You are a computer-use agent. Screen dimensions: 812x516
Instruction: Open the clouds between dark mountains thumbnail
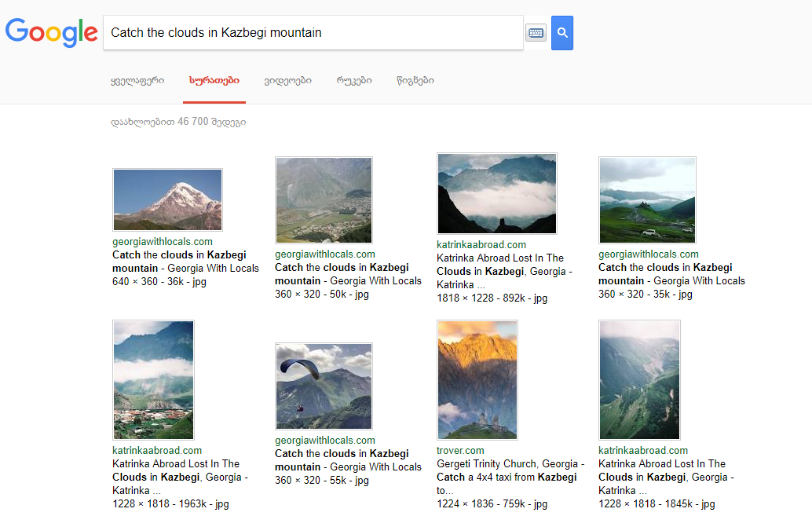[496, 193]
